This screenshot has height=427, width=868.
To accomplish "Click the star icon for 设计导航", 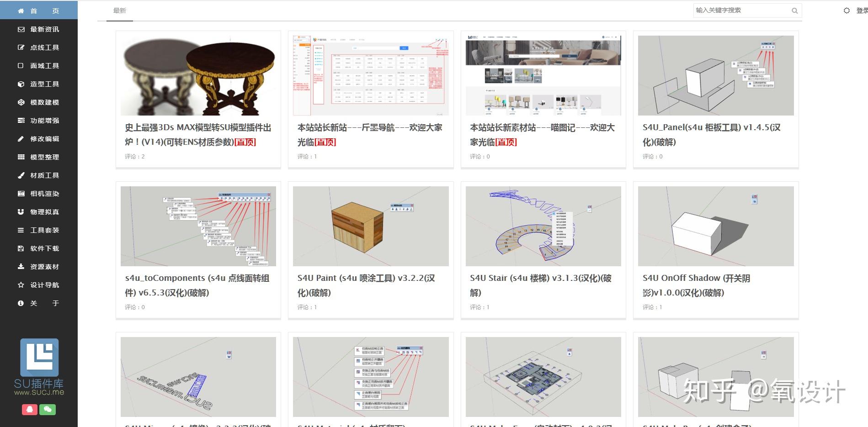I will (21, 285).
